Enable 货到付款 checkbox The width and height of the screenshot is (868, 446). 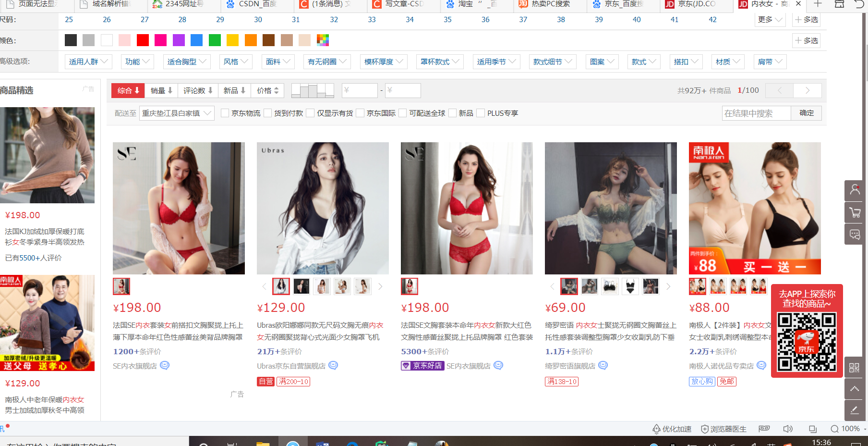coord(267,113)
